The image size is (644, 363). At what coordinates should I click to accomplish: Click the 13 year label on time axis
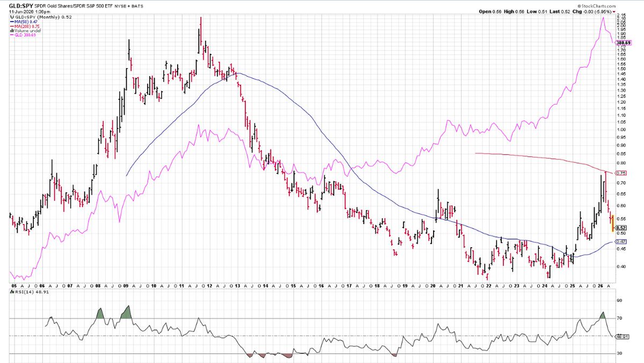pyautogui.click(x=237, y=286)
